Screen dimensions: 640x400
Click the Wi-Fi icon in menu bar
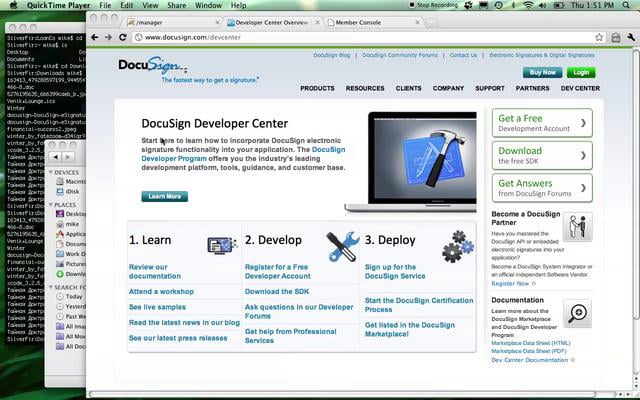pos(529,5)
